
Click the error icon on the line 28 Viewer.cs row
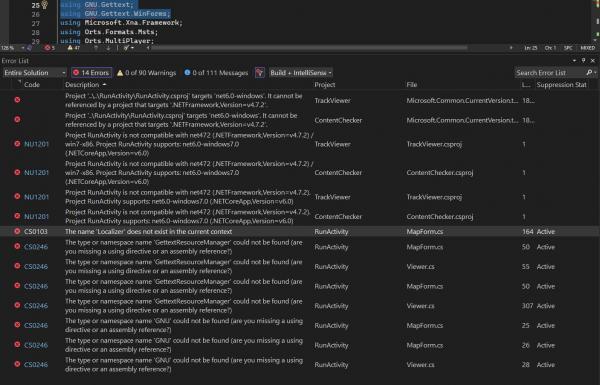[x=17, y=364]
